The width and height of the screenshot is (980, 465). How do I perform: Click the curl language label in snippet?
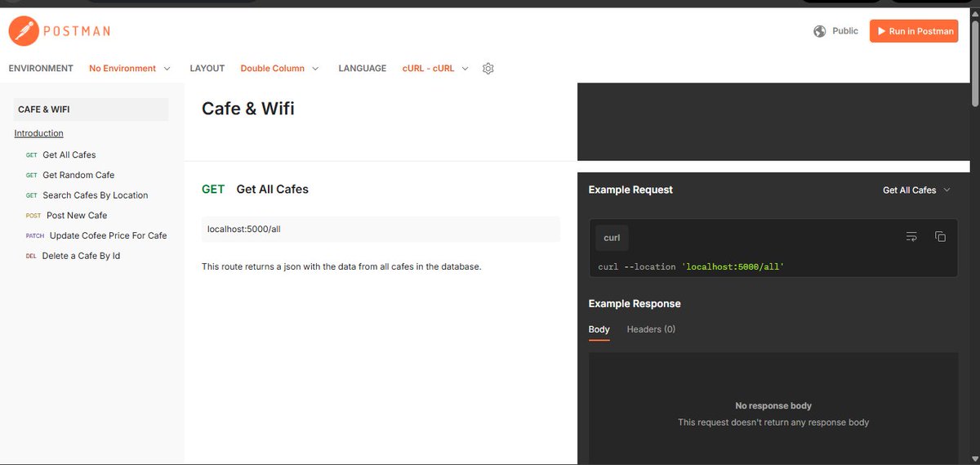point(612,238)
